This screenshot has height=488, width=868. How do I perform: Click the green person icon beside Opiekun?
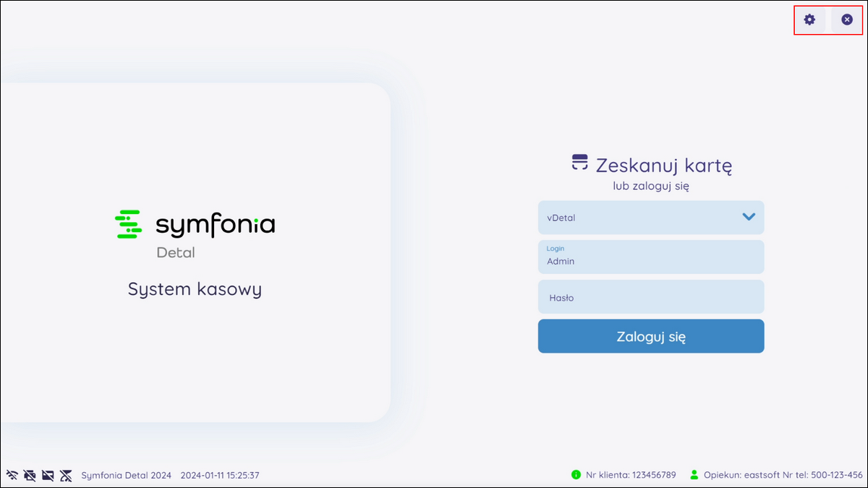[694, 475]
